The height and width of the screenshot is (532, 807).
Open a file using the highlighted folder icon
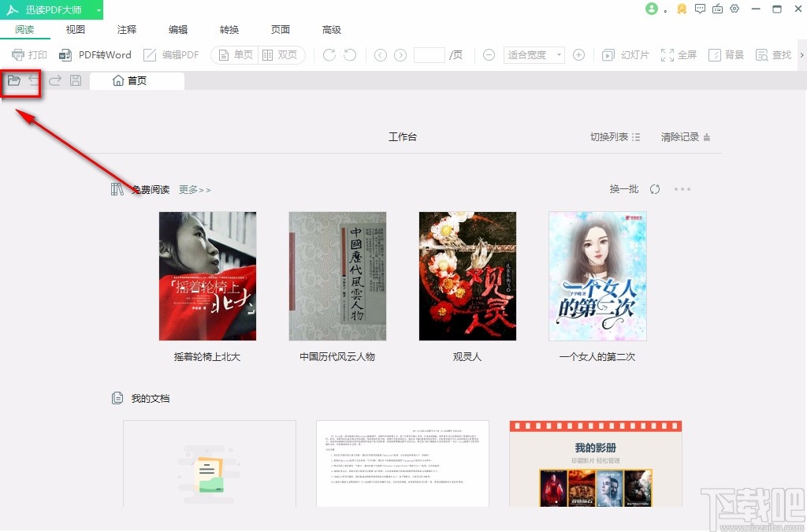point(16,80)
